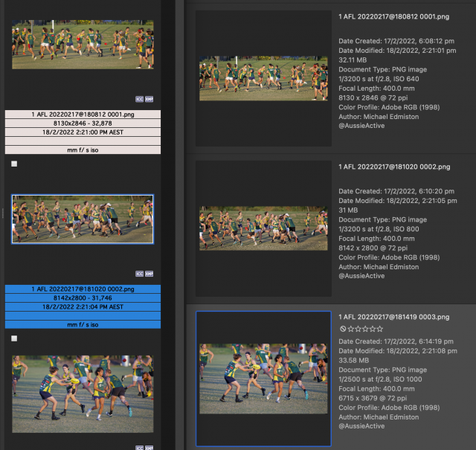Viewport: 476px width, 450px height.
Task: Rate 0003.png one star
Action: click(350, 329)
